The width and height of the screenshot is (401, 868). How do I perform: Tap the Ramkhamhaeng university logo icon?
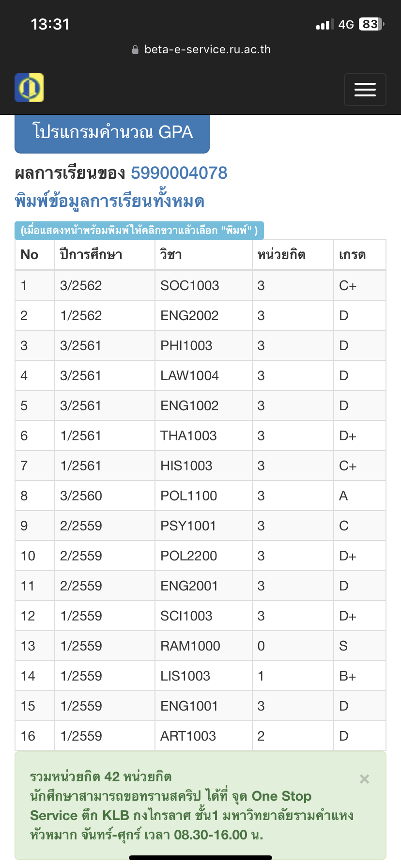coord(29,88)
